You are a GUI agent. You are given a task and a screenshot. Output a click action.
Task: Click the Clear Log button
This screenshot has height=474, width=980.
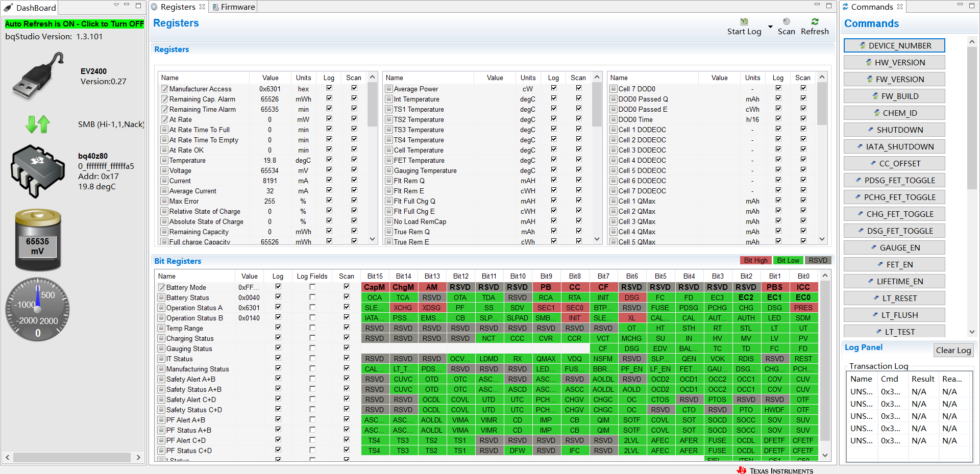[953, 350]
